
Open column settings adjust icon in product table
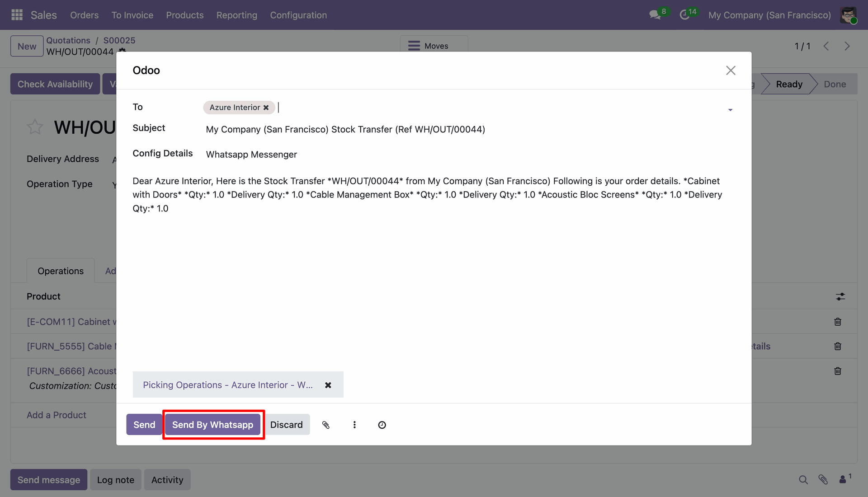[840, 297]
